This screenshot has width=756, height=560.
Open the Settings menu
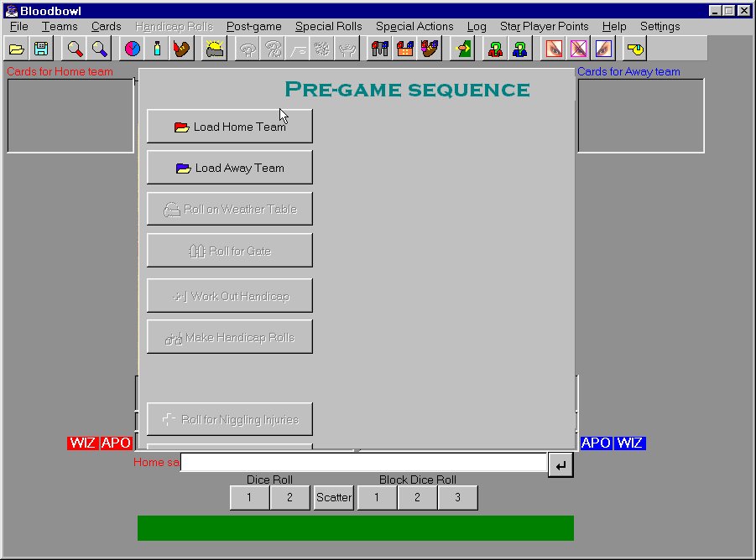660,27
